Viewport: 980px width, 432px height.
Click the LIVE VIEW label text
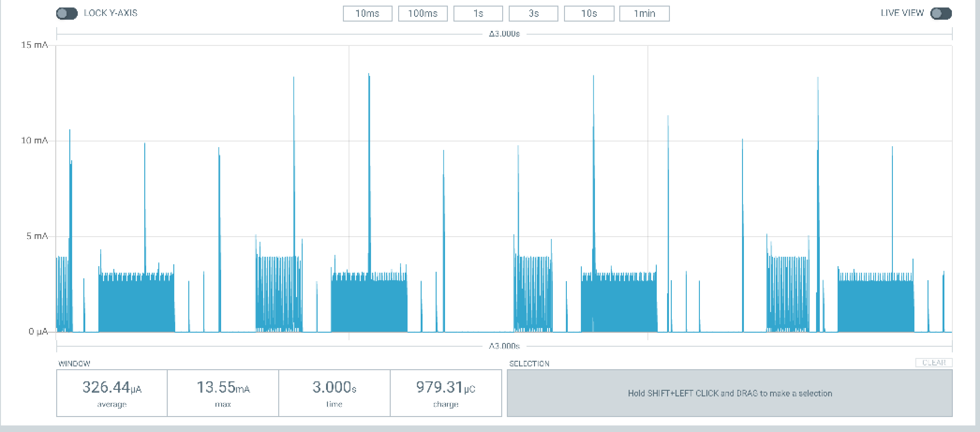pos(902,13)
